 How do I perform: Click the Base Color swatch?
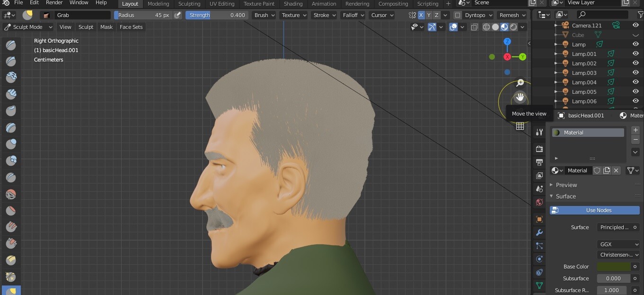(x=613, y=267)
